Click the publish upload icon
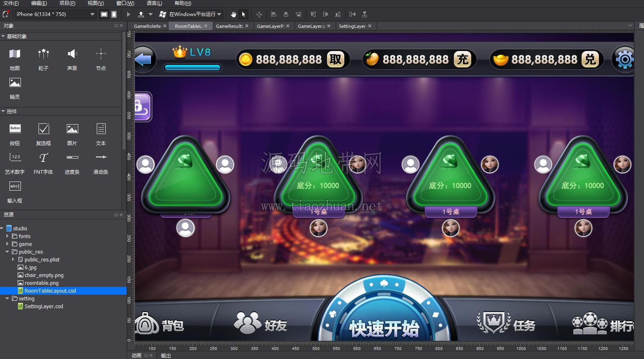The image size is (644, 359). (x=141, y=14)
